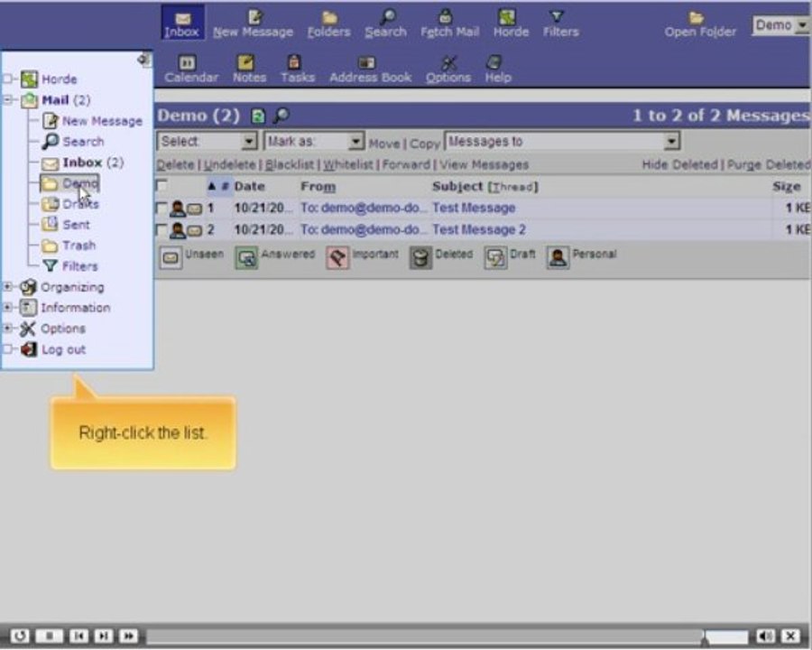Open Filters from the top toolbar
Screen dimensions: 812x650
point(561,24)
